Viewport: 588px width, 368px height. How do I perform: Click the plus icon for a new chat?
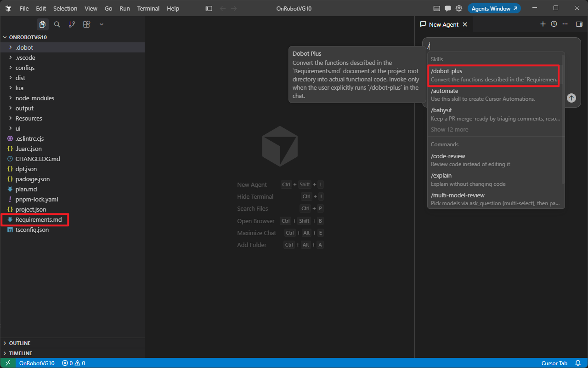543,24
